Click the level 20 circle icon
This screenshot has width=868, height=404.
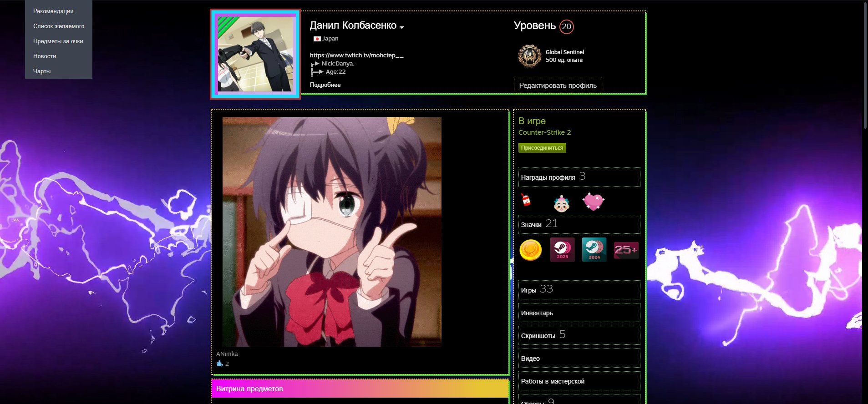click(566, 26)
